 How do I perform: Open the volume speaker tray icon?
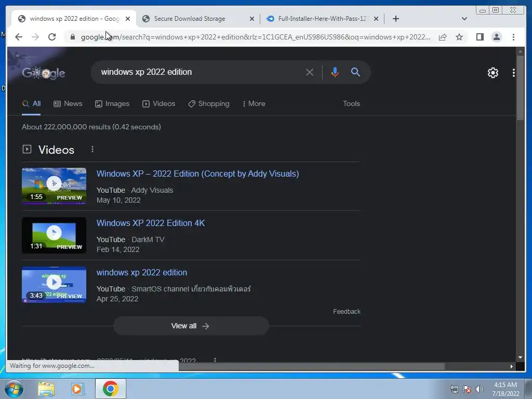[x=480, y=389]
